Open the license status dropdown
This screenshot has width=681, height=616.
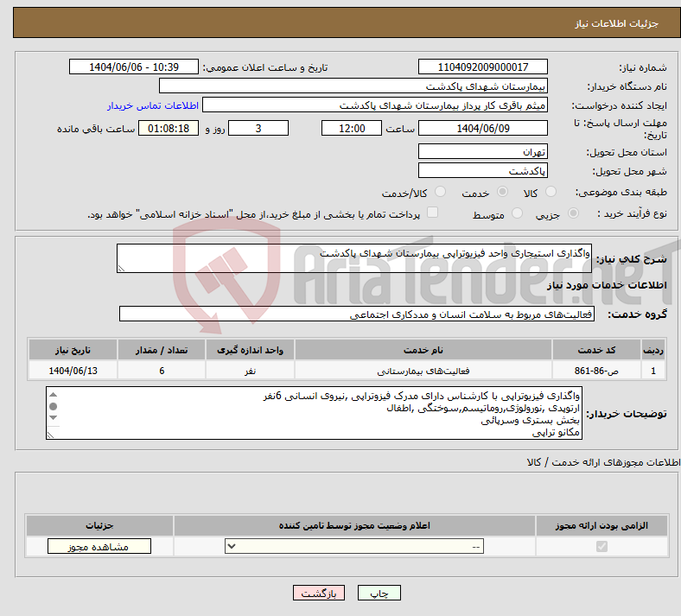click(x=354, y=546)
